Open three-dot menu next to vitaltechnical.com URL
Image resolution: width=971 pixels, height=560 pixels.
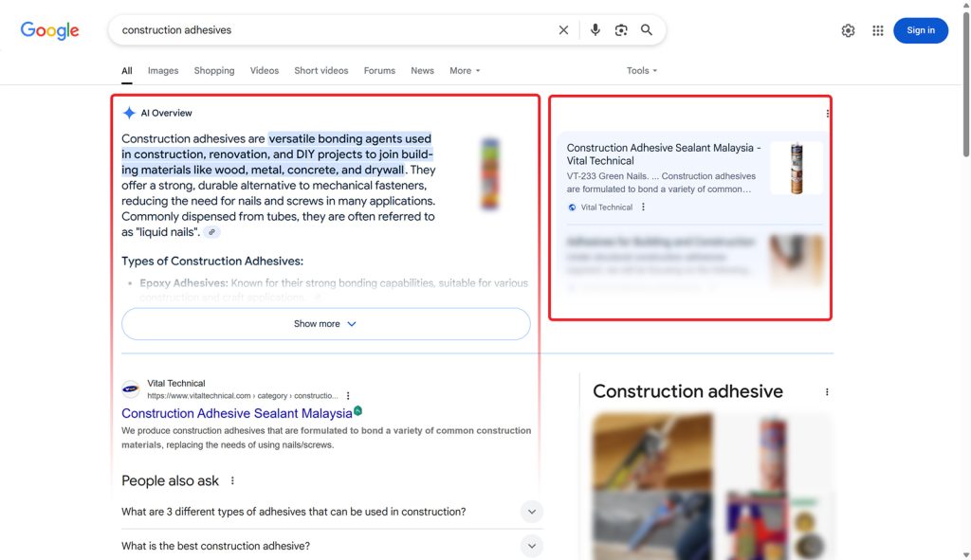(348, 396)
